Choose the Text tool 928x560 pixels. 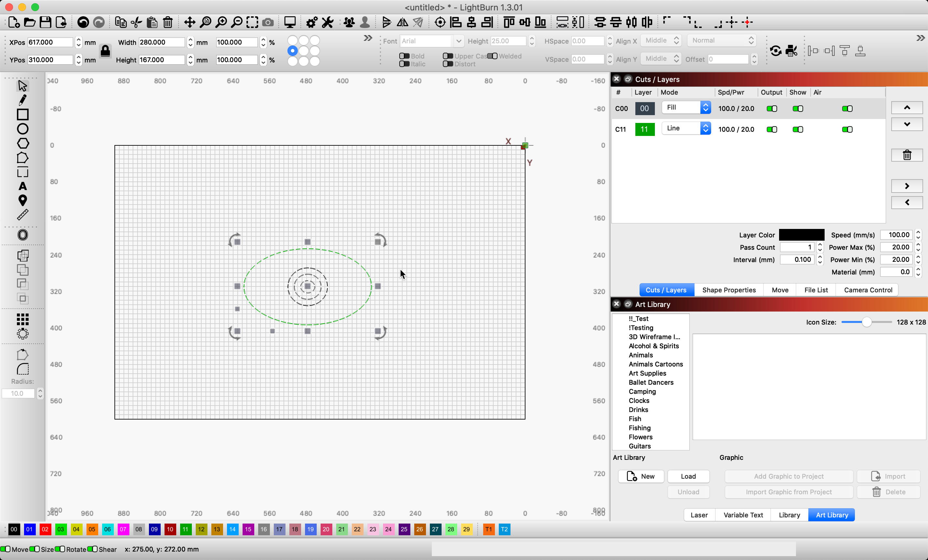[22, 186]
